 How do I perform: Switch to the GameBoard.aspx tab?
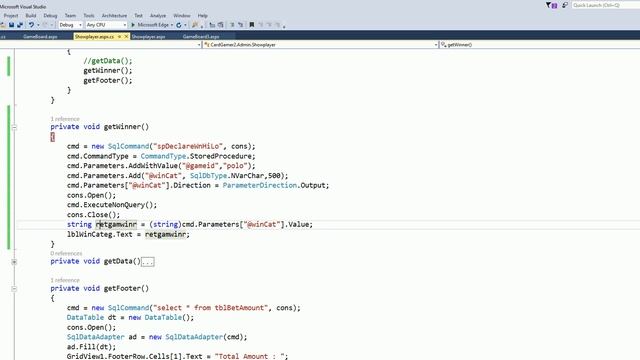pyautogui.click(x=40, y=37)
